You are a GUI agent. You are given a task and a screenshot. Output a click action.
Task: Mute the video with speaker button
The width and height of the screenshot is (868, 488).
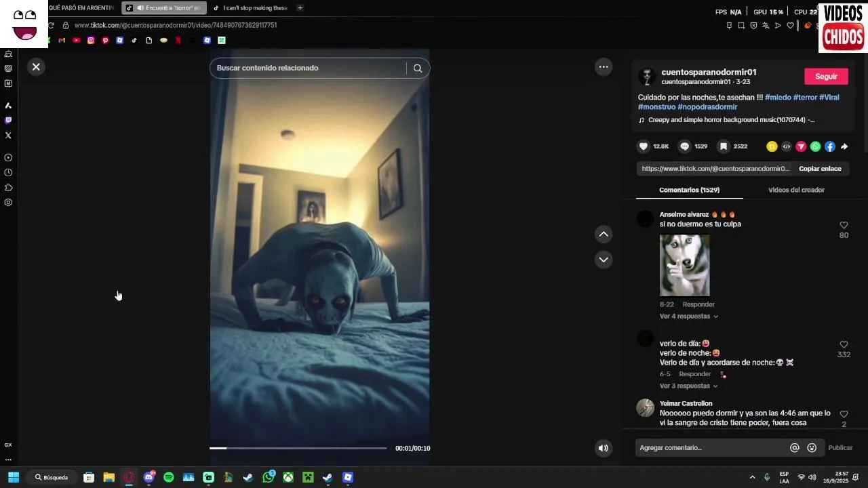point(603,448)
